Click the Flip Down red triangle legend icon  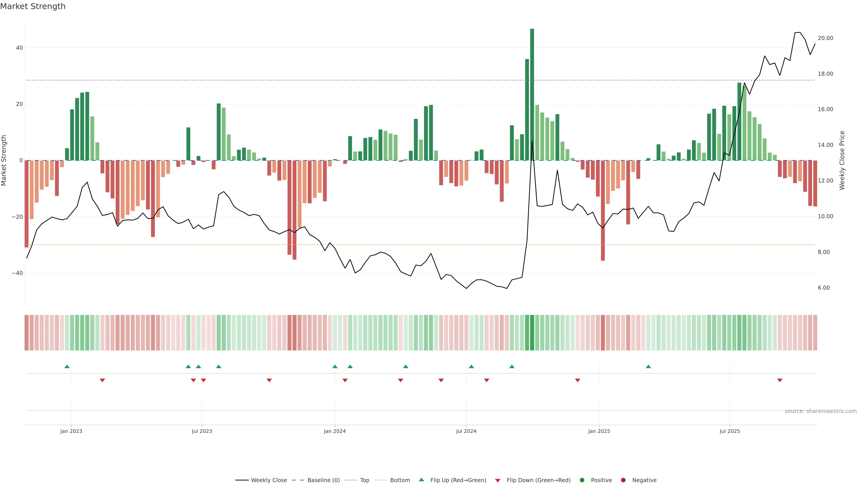(x=498, y=481)
